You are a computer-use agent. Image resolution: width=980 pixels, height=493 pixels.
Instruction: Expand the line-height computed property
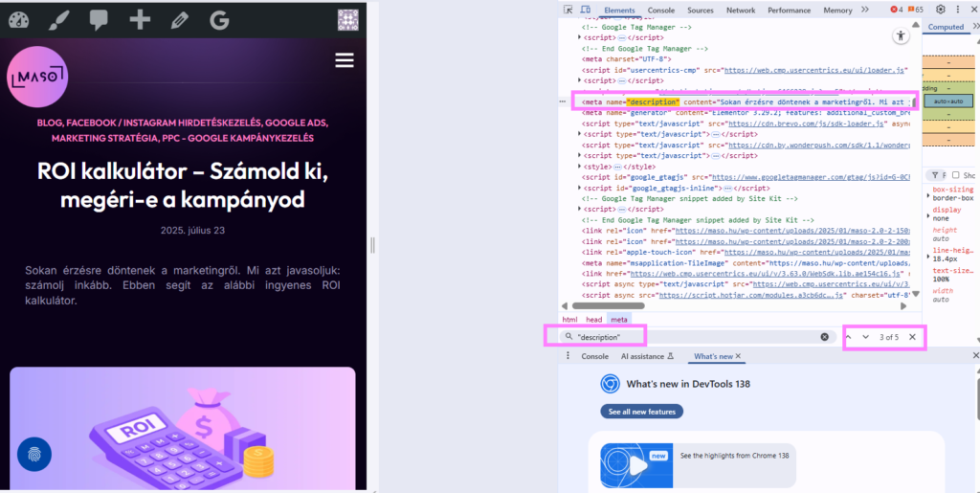[928, 258]
